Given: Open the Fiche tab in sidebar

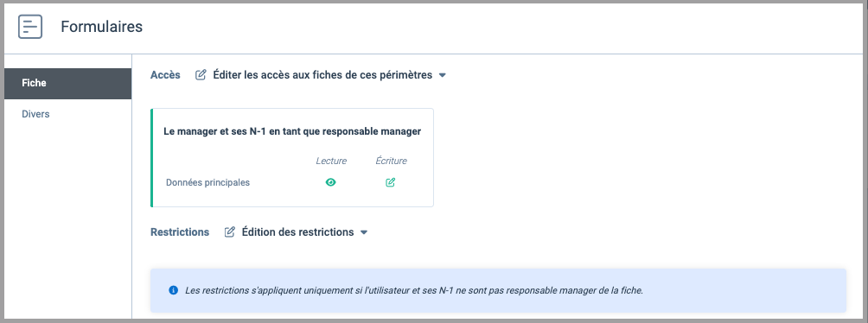Looking at the screenshot, I should click(x=67, y=84).
